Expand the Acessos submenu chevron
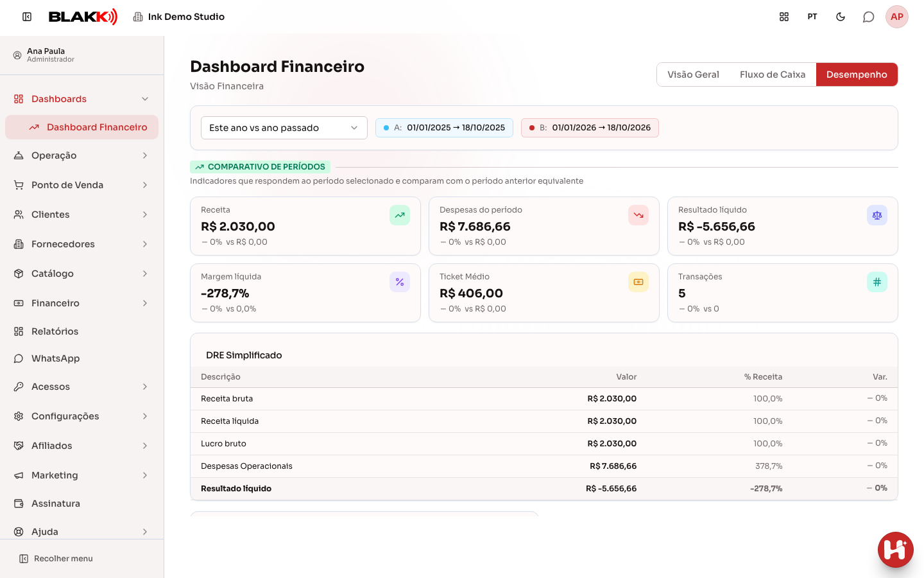Image resolution: width=924 pixels, height=578 pixels. click(x=145, y=387)
